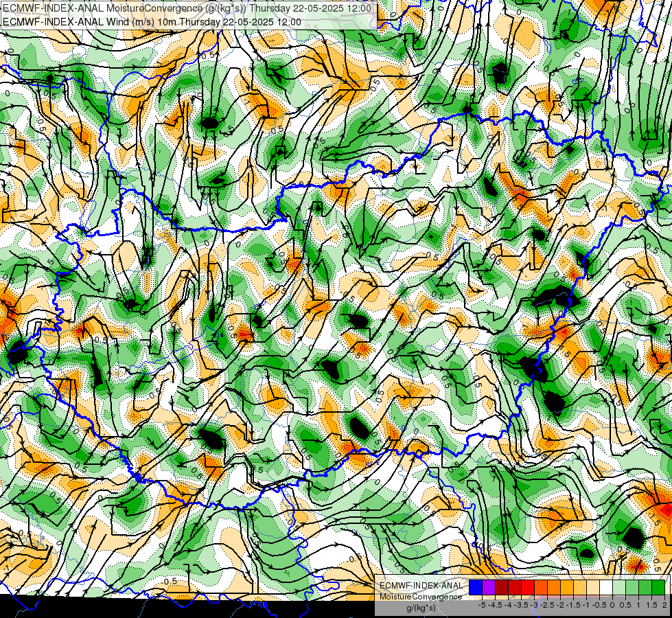This screenshot has width=672, height=618.
Task: Click the legend unit g/(kg*s)
Action: pos(421,608)
